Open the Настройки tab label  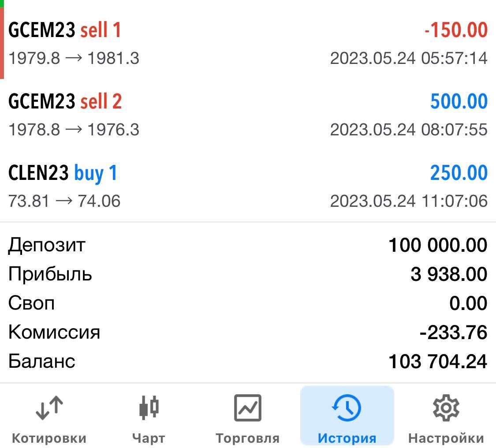click(446, 438)
